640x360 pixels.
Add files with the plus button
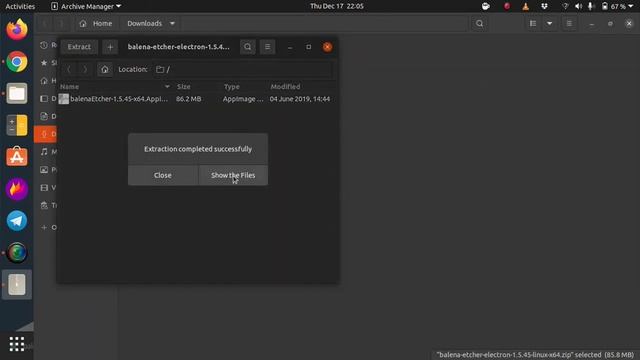[x=110, y=47]
